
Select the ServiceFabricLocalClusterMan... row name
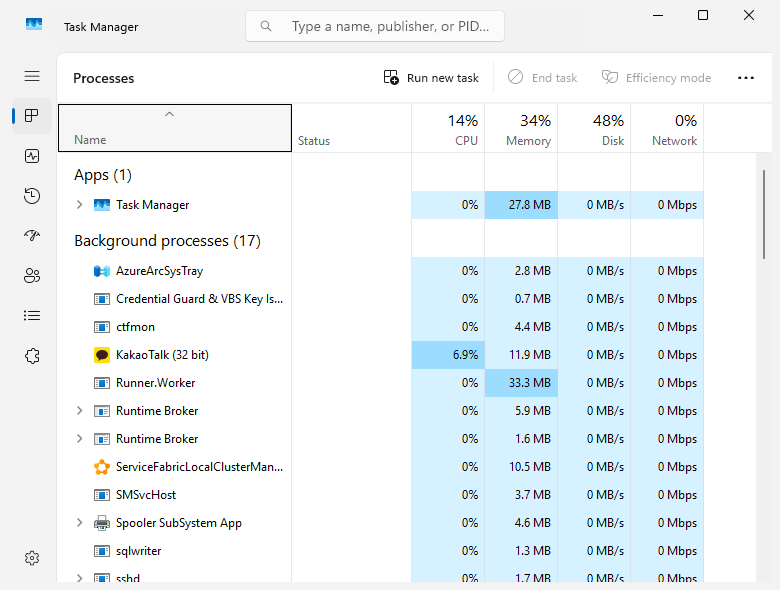[x=199, y=467]
